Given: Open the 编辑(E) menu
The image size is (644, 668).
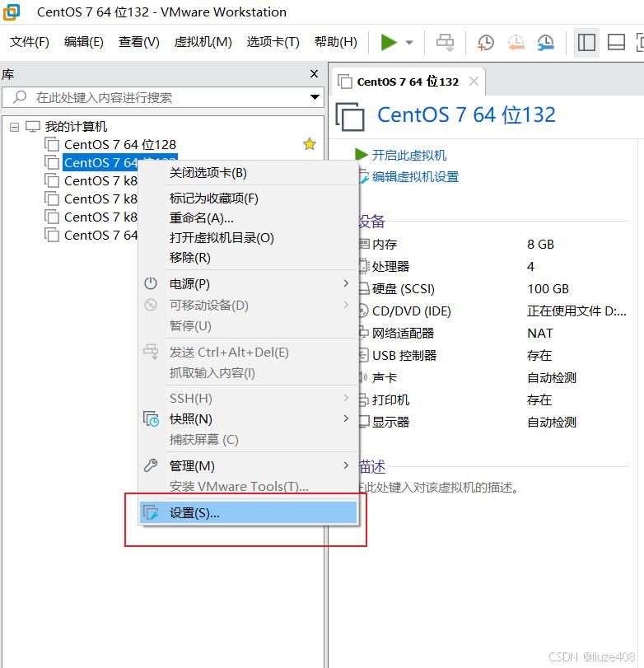Looking at the screenshot, I should coord(84,42).
